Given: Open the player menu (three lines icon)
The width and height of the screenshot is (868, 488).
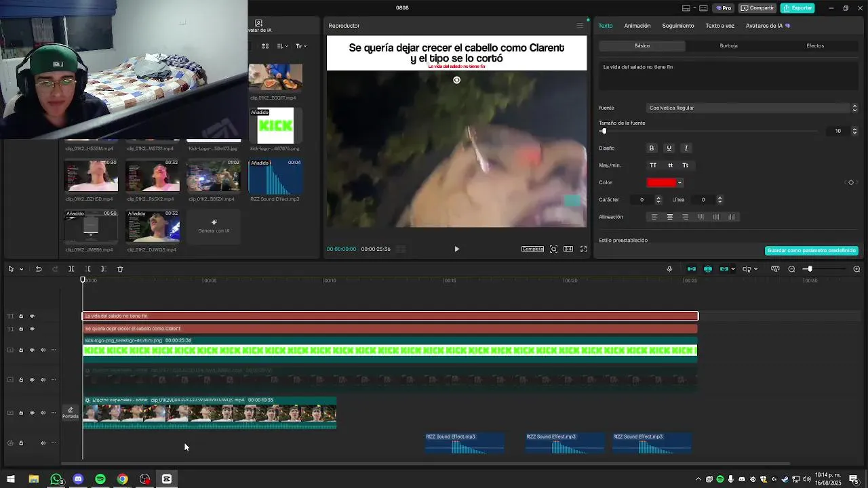Looking at the screenshot, I should click(580, 26).
